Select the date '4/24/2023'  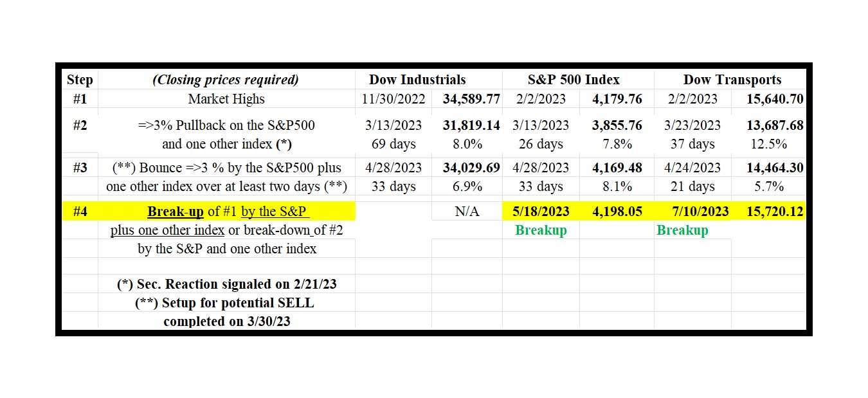tap(692, 168)
